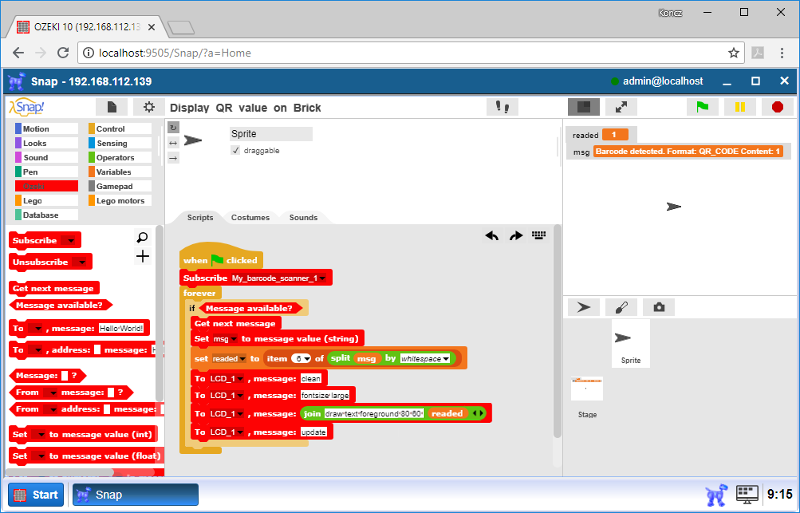Open LCD_1 dropdown on clean message block
800x513 pixels.
pos(239,379)
